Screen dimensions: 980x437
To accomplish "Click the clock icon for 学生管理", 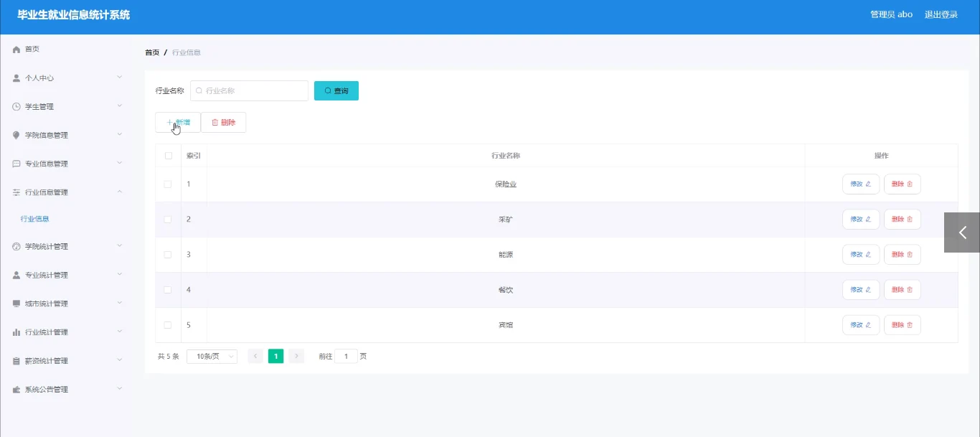I will [x=17, y=107].
